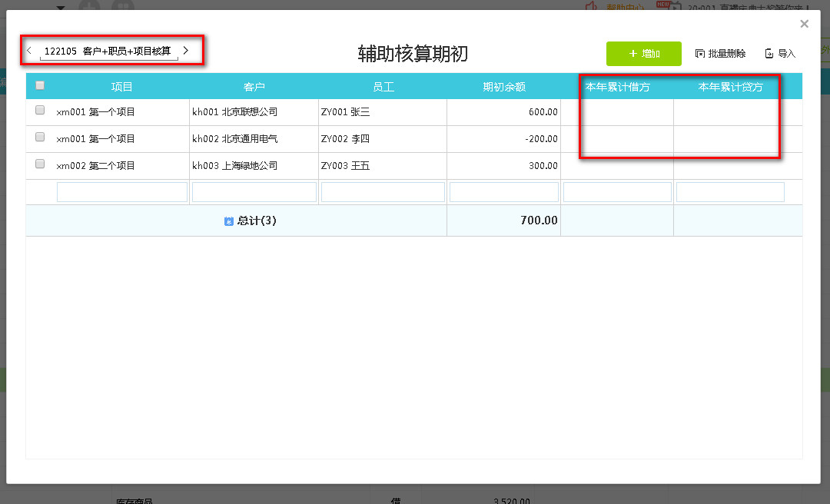Click the empty 期初余额 input field
Screen dimensions: 830x504
503,192
